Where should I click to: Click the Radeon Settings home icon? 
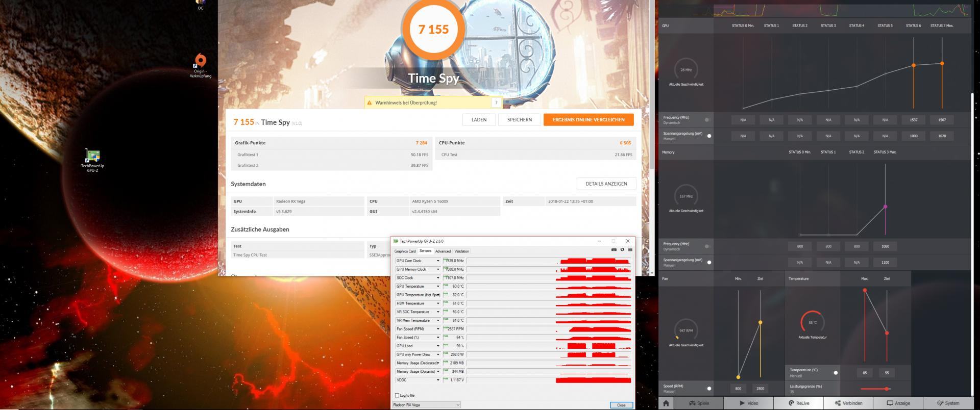pos(666,403)
